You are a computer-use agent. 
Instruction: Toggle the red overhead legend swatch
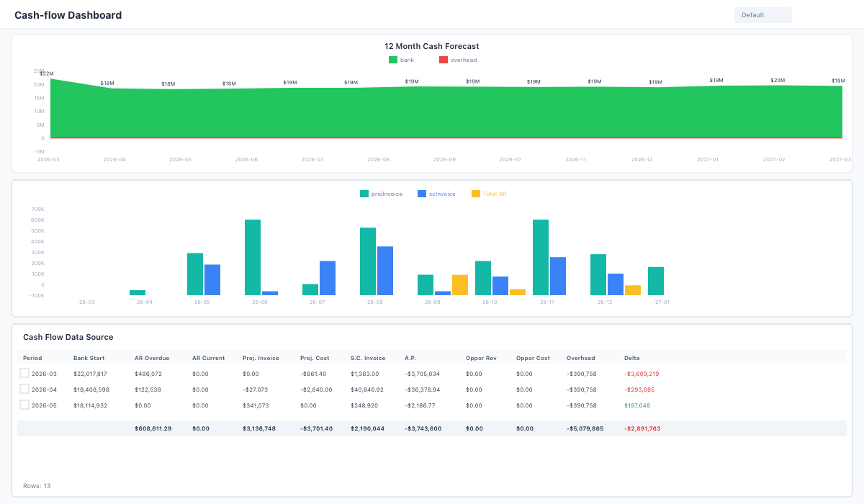(x=444, y=60)
